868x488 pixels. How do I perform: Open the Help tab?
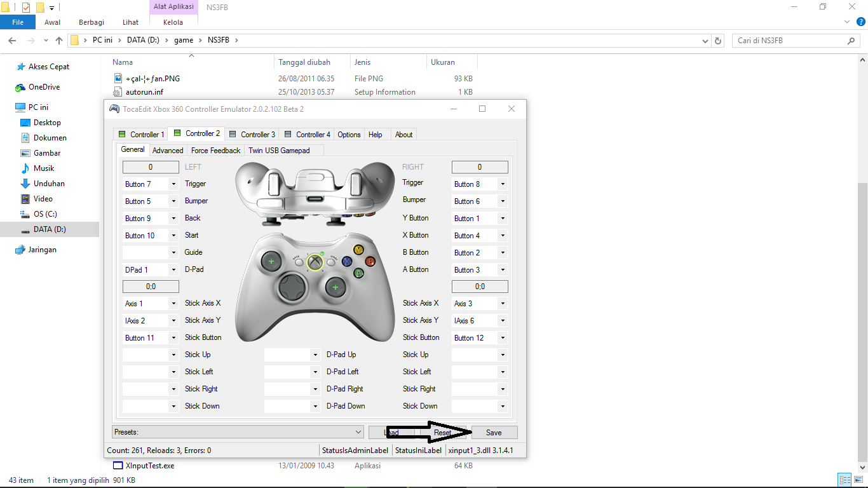(x=376, y=134)
